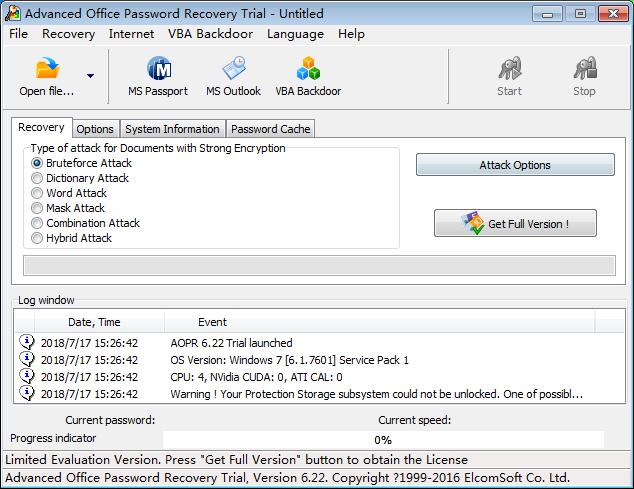Open the Internet menu
The height and width of the screenshot is (489, 634).
click(131, 34)
